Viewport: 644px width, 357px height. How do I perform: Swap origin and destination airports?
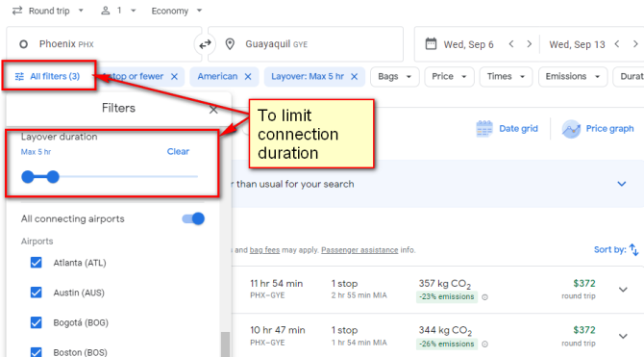(x=205, y=44)
